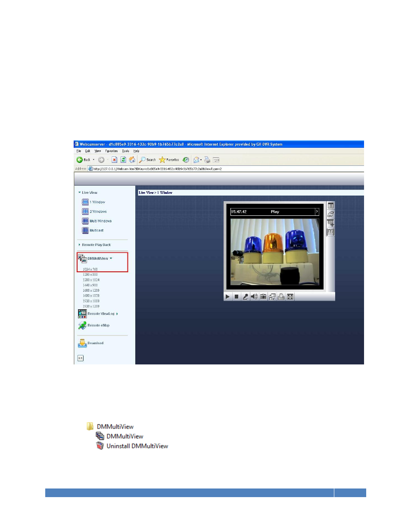Click the Mail envelope toolbar icon

click(196, 160)
